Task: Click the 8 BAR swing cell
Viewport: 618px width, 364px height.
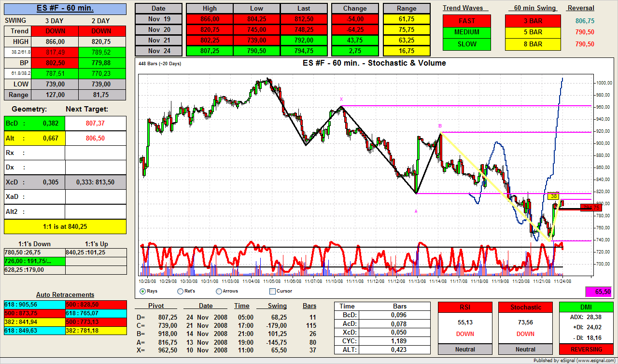Action: click(x=533, y=44)
